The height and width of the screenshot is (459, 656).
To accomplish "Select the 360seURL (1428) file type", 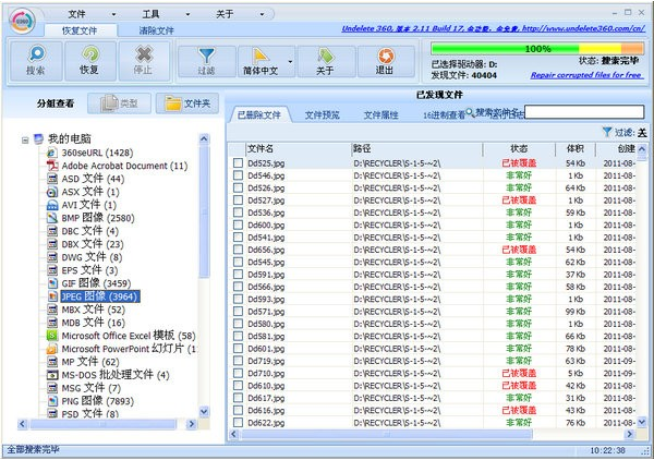I will [97, 153].
